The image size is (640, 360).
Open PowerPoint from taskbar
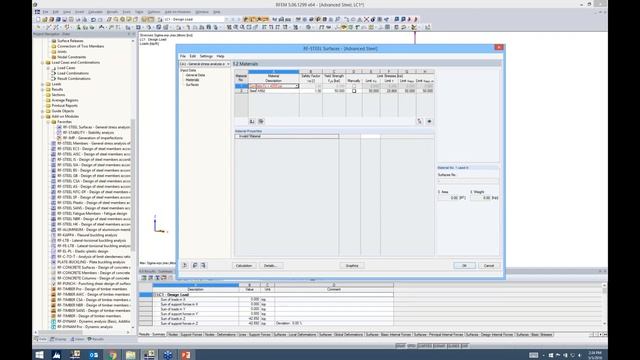click(186, 355)
